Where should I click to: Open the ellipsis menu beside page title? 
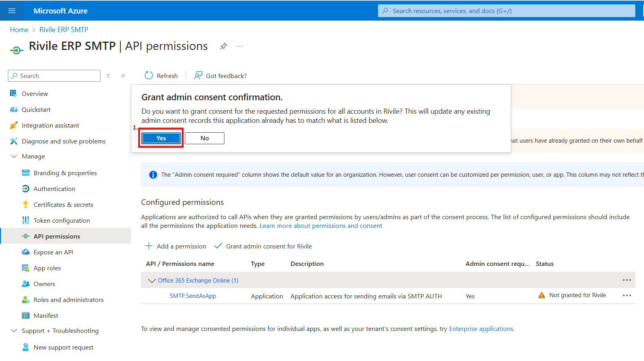click(239, 46)
